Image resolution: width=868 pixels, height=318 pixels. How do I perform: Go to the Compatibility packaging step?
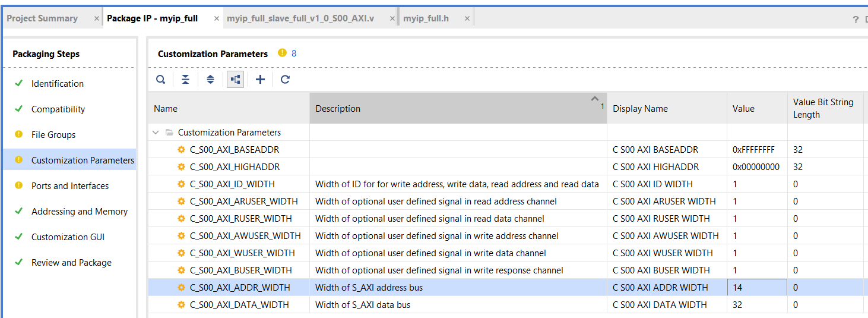pyautogui.click(x=58, y=109)
